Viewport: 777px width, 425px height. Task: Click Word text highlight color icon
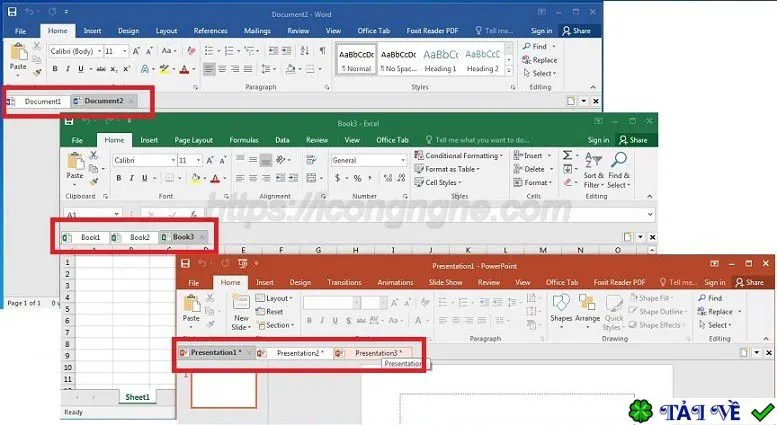[x=164, y=69]
